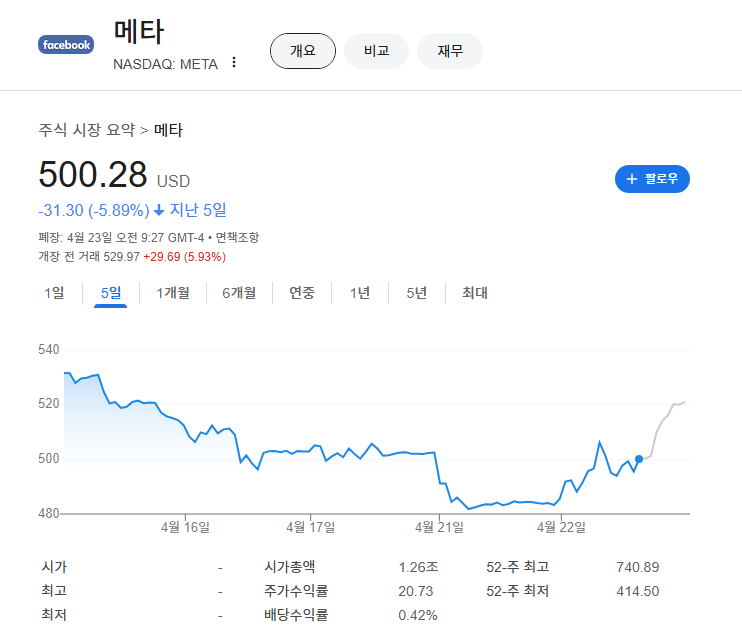Click the 최고 day high label

54,590
